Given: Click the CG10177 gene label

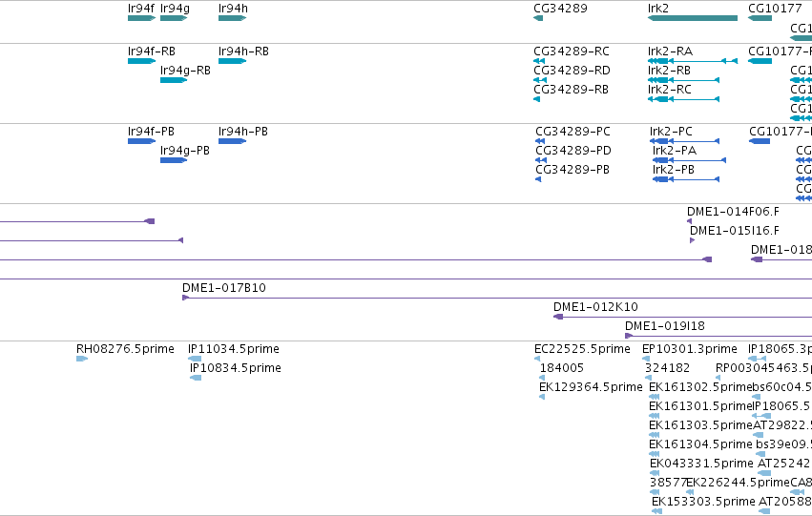Looking at the screenshot, I should [x=775, y=9].
